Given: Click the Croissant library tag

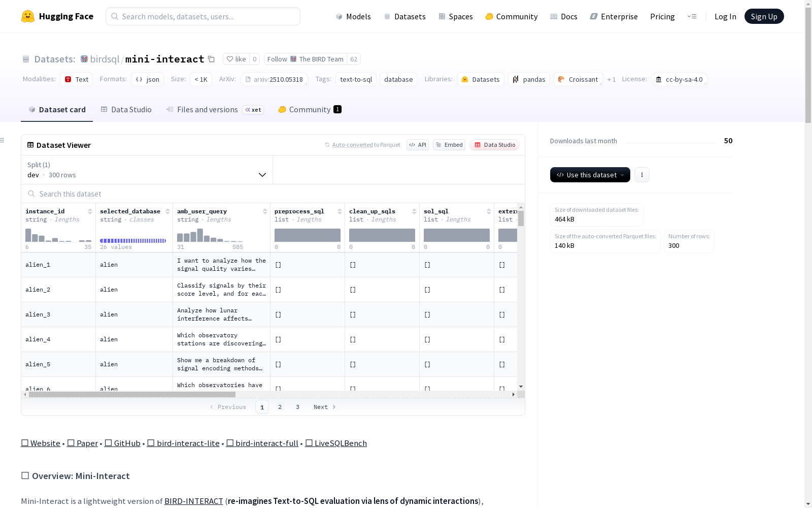Looking at the screenshot, I should click(x=578, y=79).
